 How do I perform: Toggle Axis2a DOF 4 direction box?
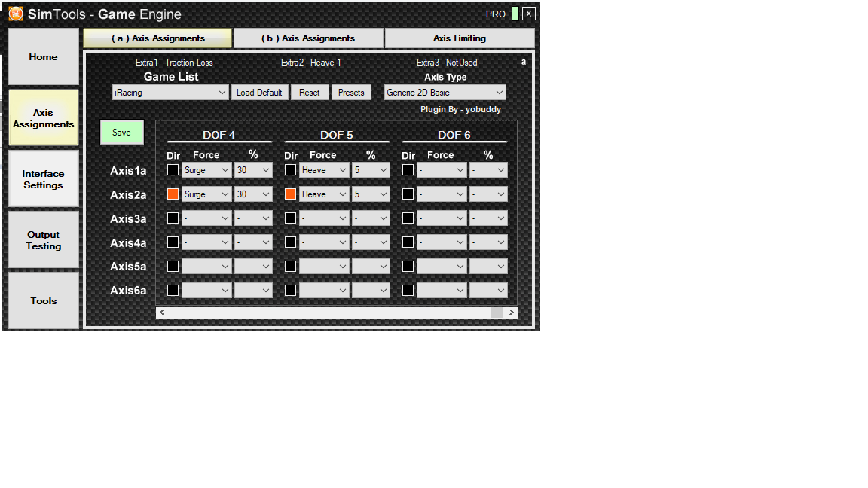pos(173,194)
